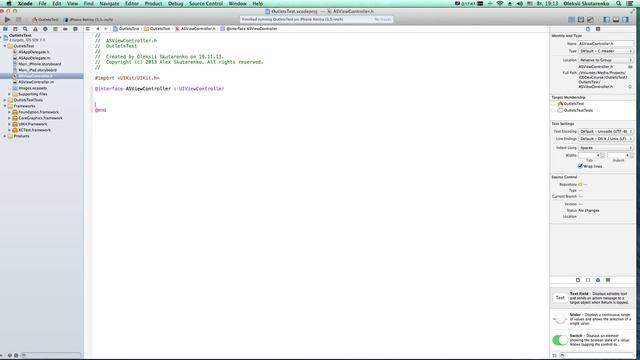Reveal full path in Finder arrow
Viewport: 640px width, 360px height.
(630, 87)
